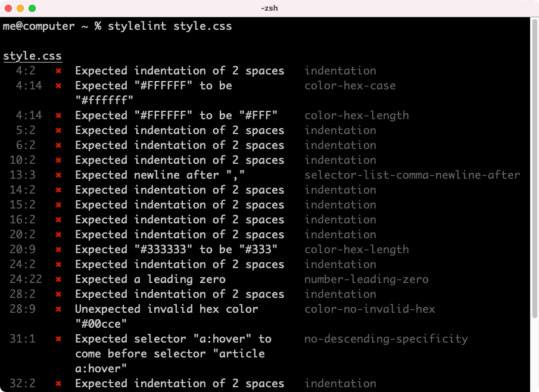Screen dimensions: 539x392
Task: Select the indentation rule label on row 5:2
Action: [340, 130]
